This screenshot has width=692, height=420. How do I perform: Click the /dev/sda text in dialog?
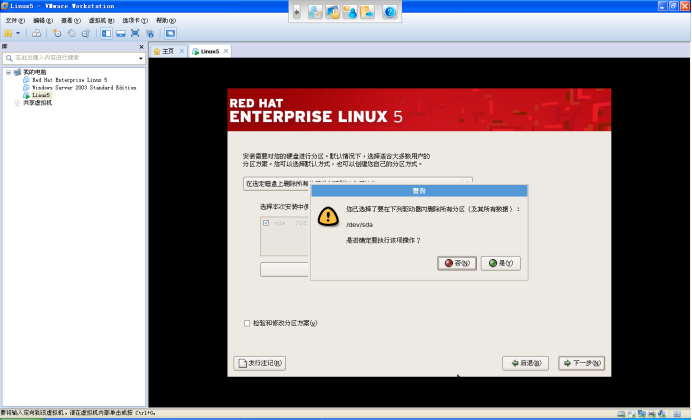359,225
